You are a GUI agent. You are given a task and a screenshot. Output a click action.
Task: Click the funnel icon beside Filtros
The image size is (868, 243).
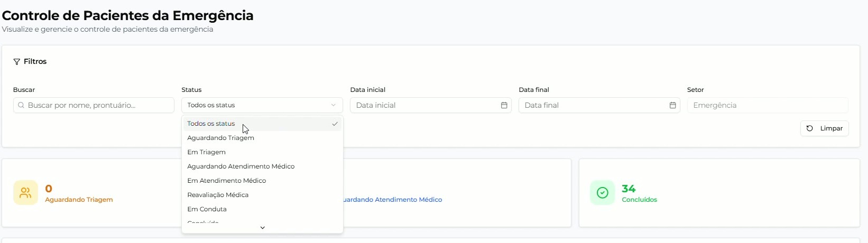click(x=17, y=62)
